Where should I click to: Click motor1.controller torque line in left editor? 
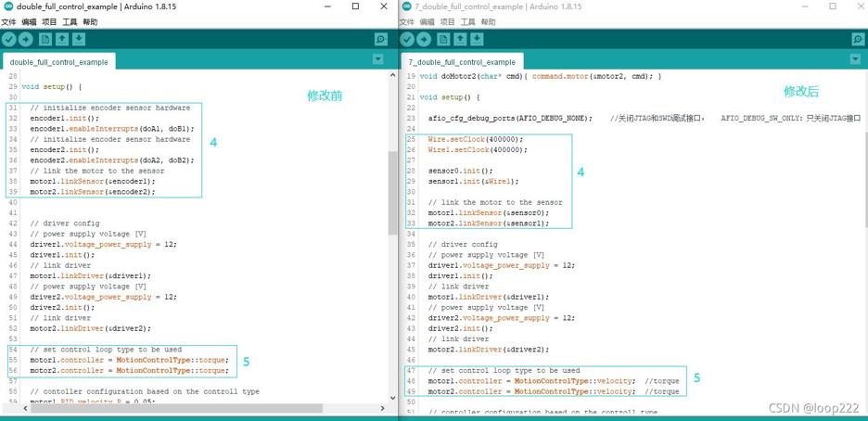click(129, 360)
